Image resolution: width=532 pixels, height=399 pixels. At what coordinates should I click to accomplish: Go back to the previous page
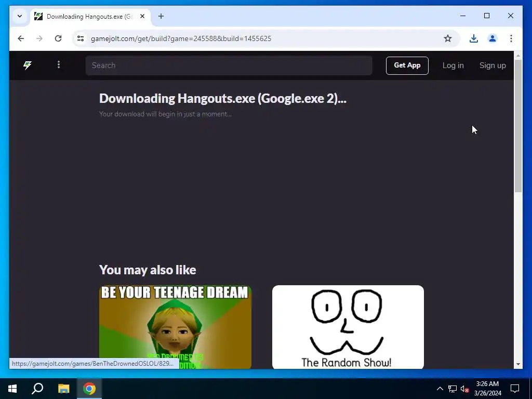pos(21,38)
